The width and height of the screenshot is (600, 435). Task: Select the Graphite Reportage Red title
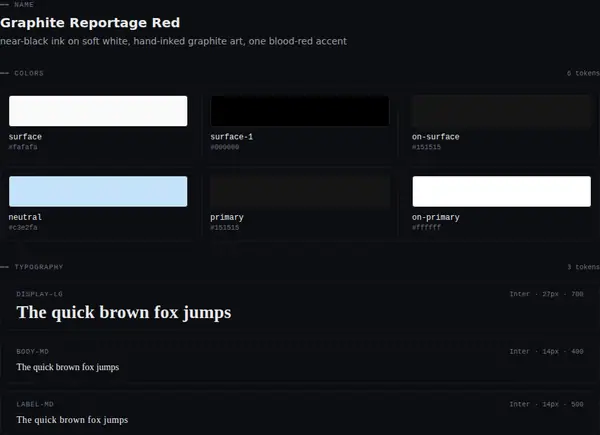(x=90, y=23)
